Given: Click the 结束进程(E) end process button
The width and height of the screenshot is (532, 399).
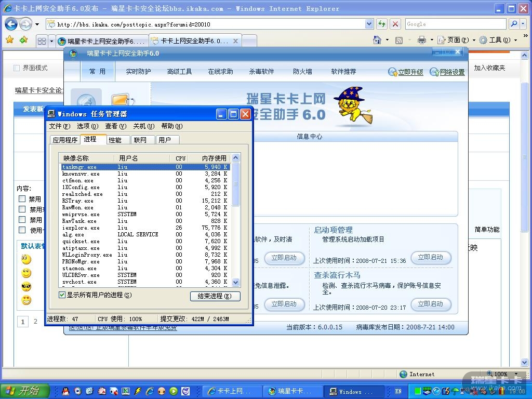Looking at the screenshot, I should point(215,296).
